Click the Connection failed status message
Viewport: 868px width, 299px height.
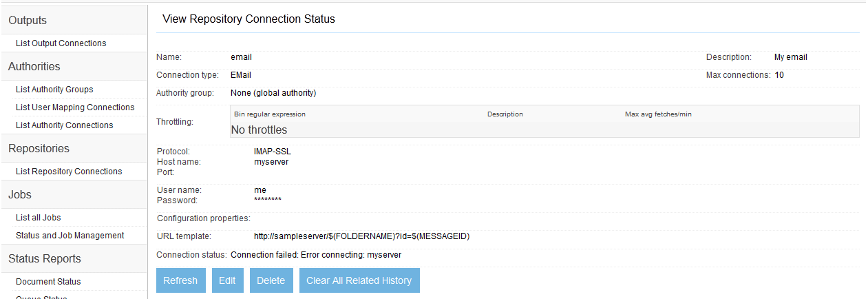point(315,255)
